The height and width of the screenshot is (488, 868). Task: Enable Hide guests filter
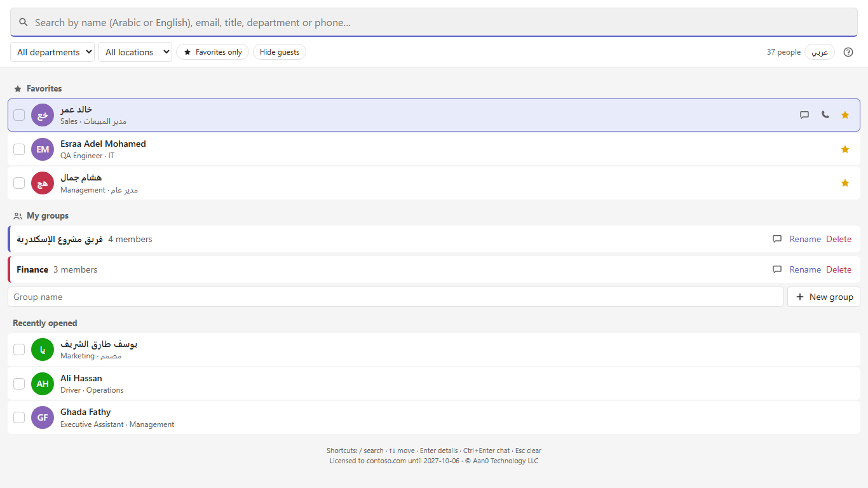tap(280, 52)
